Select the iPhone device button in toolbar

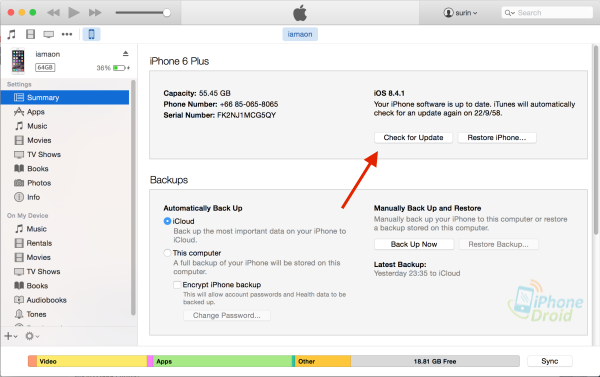[x=91, y=34]
